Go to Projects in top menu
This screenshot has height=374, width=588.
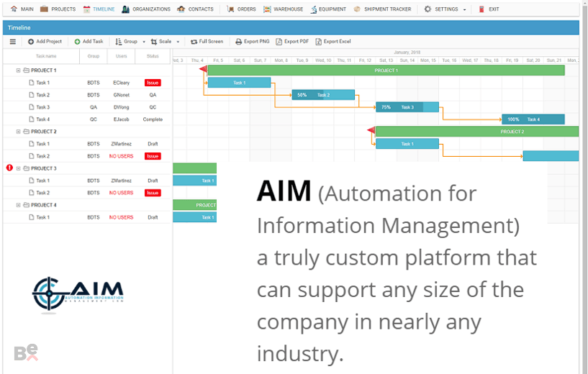click(58, 9)
